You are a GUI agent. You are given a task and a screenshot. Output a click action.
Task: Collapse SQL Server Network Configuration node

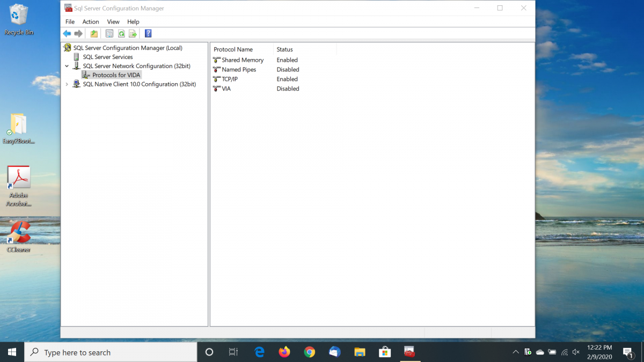click(x=67, y=67)
